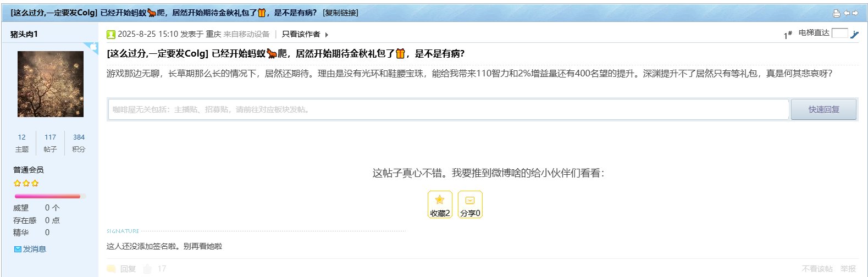Image resolution: width=868 pixels, height=277 pixels.
Task: Click the 只看该作者 filter link
Action: (301, 34)
